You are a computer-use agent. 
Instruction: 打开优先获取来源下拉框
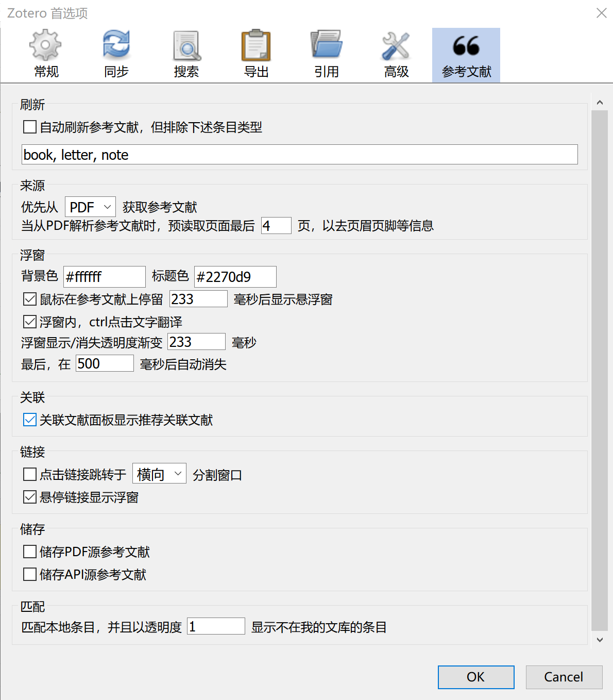coord(90,206)
